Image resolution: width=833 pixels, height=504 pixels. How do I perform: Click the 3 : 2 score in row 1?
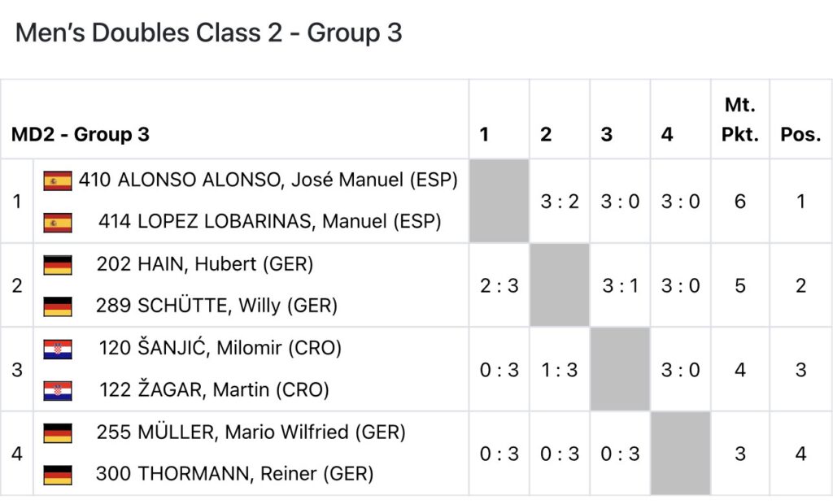click(560, 202)
